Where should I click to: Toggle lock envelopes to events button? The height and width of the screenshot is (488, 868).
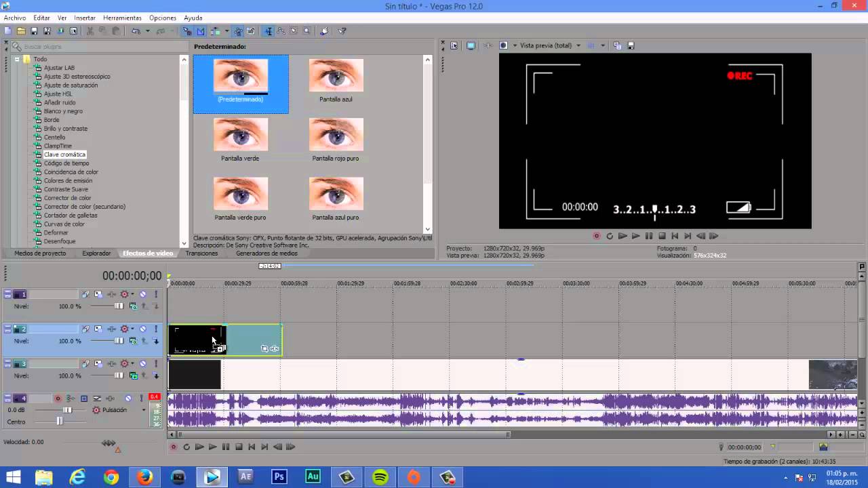coord(239,31)
